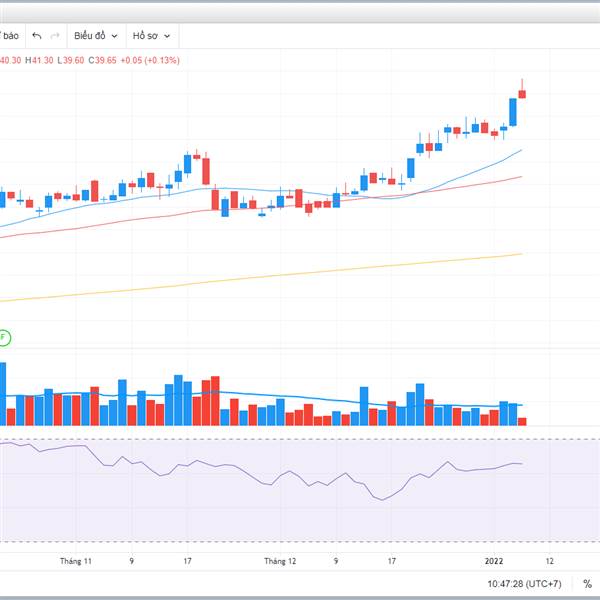Click the green F marker circle

(x=3, y=338)
